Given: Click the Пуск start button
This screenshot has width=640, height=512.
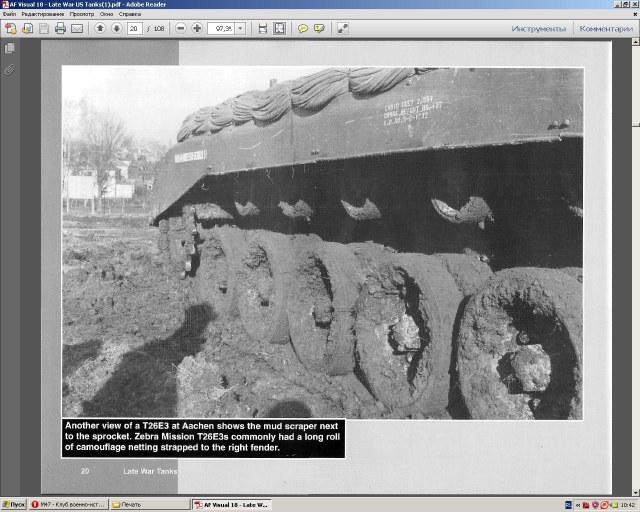Looking at the screenshot, I should [14, 504].
